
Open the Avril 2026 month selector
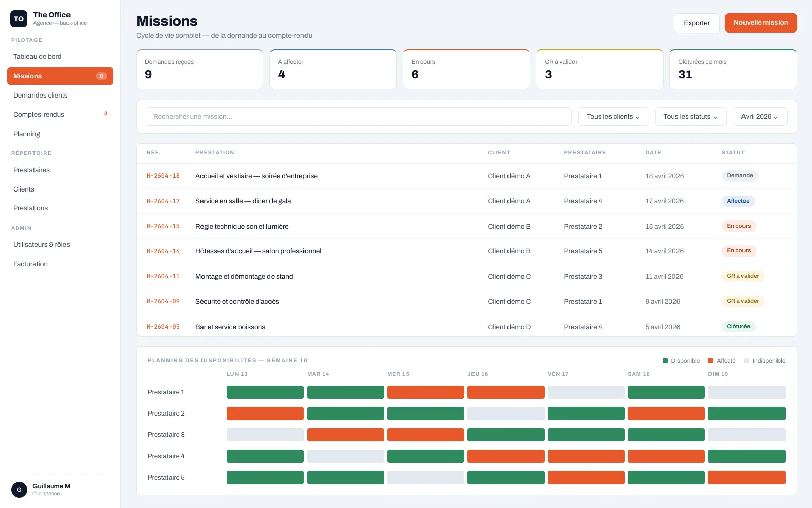(x=760, y=117)
